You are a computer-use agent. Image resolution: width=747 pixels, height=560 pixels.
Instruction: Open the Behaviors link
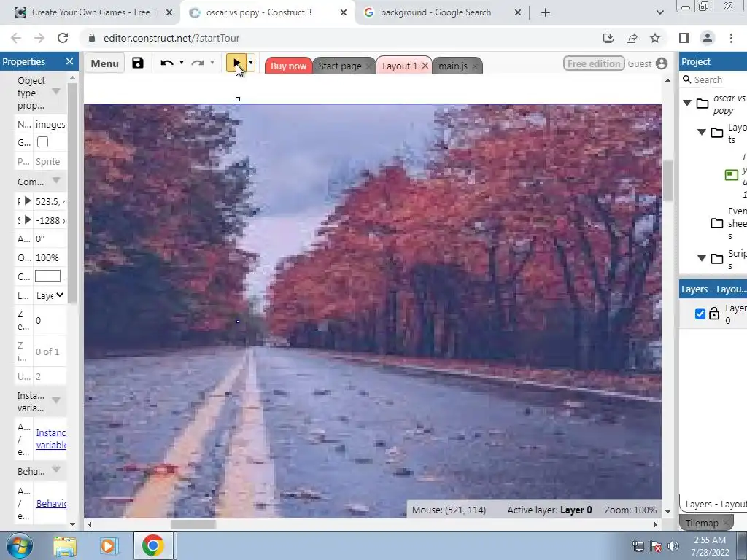[51, 503]
